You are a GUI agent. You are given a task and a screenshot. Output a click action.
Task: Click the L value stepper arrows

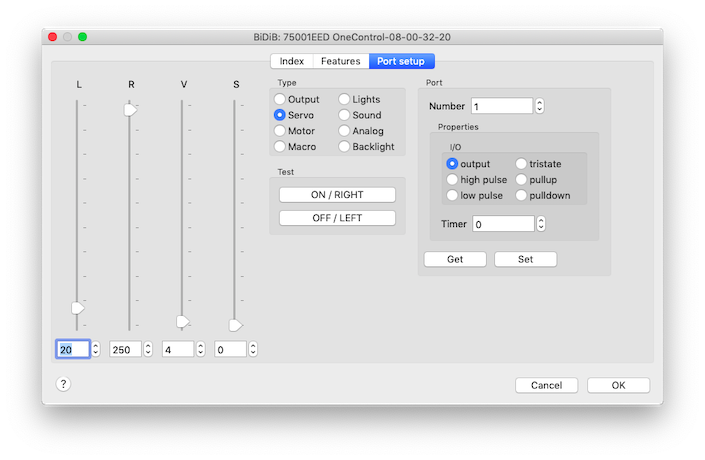[96, 349]
